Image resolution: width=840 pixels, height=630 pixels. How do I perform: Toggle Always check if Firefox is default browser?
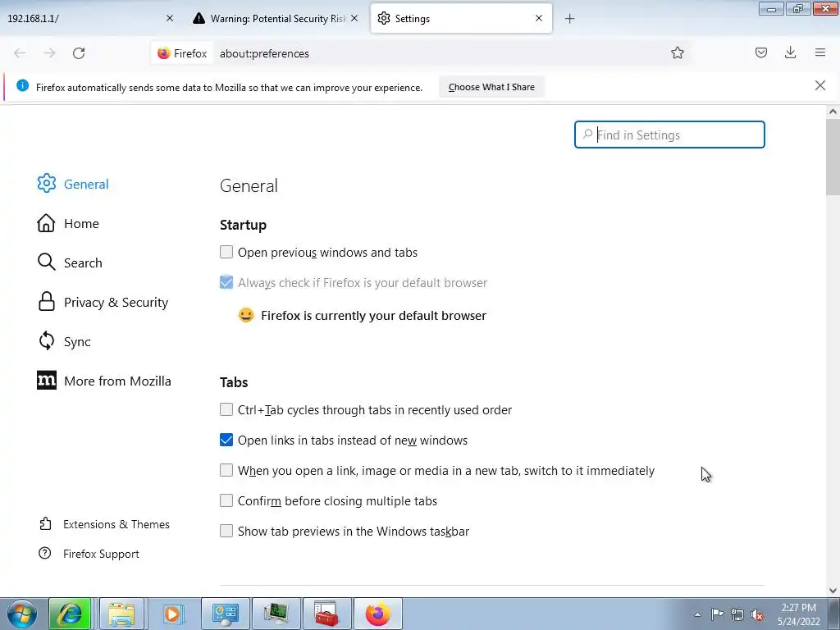pyautogui.click(x=226, y=282)
